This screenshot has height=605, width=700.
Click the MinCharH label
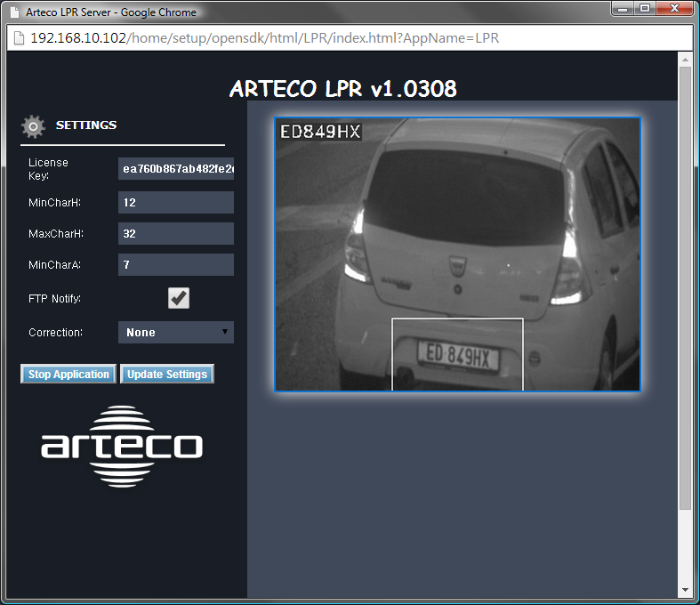pyautogui.click(x=54, y=203)
